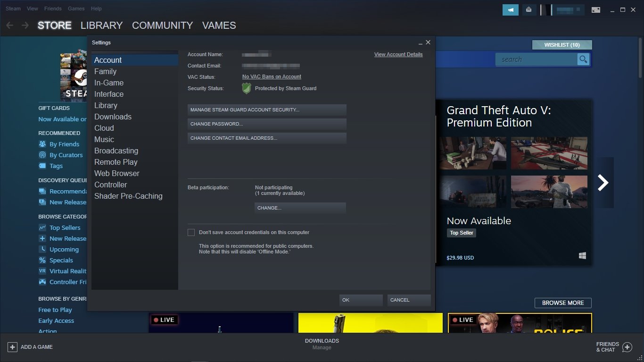Click the By Friends icon
Screen dimensions: 644x362
(x=42, y=144)
